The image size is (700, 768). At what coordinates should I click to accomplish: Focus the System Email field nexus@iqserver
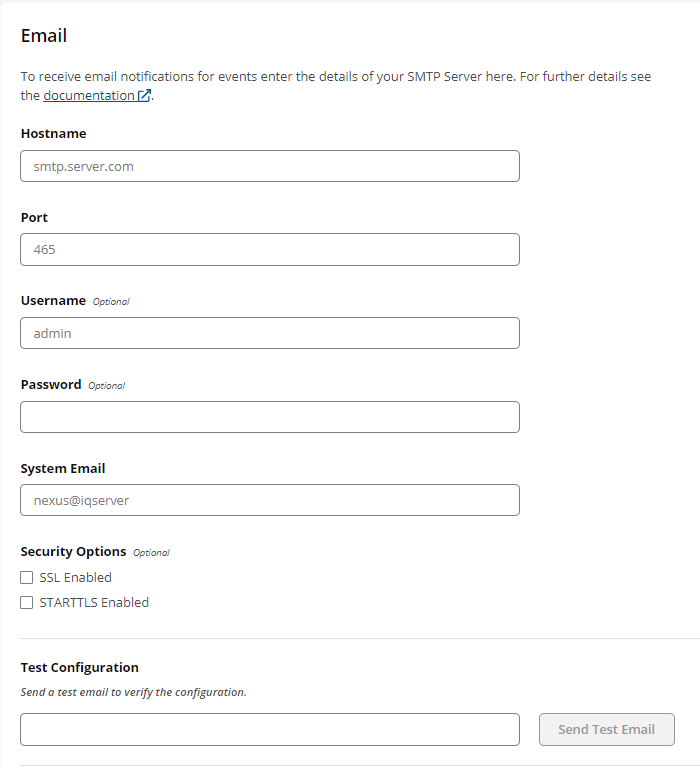[x=270, y=500]
